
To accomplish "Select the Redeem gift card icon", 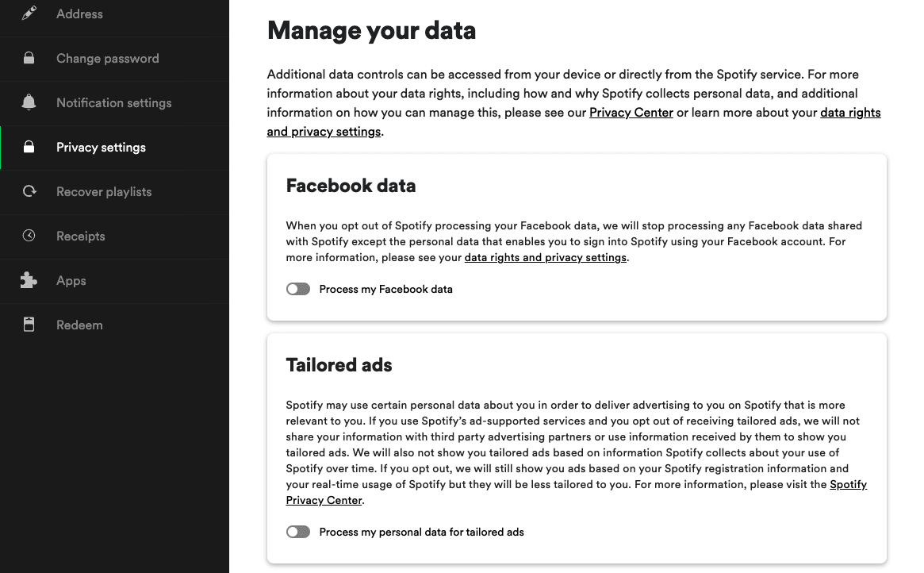I will (29, 325).
